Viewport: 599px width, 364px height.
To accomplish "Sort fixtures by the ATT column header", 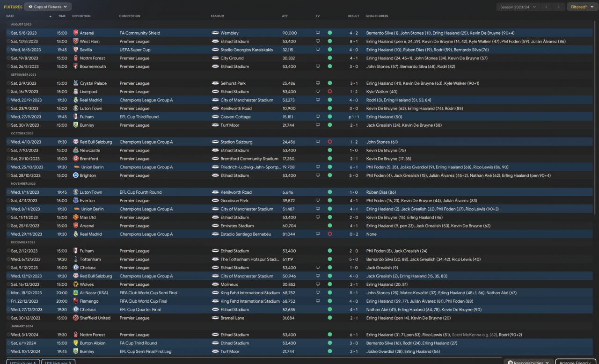I will coord(285,16).
